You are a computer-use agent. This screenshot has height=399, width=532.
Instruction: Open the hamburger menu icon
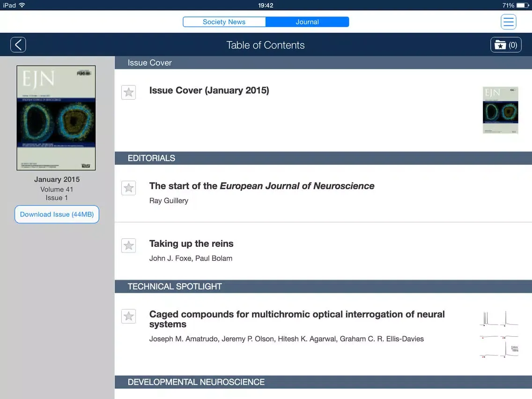point(508,22)
